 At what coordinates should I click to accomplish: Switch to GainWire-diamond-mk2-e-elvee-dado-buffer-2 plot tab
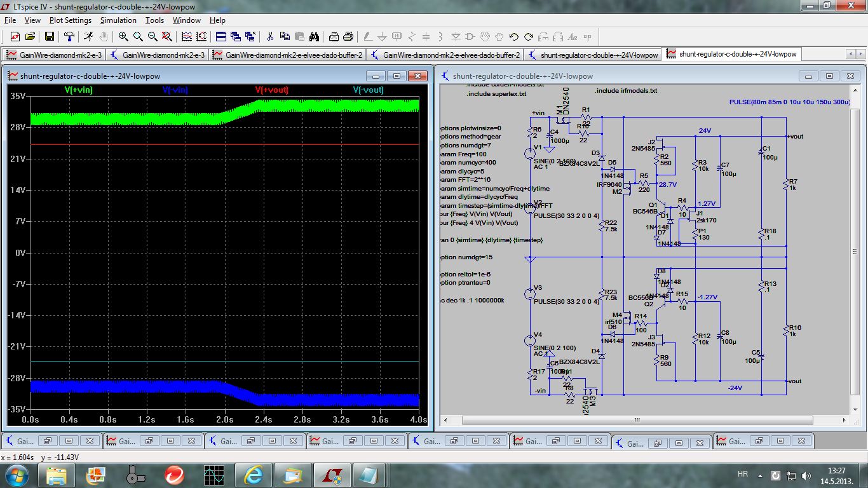[x=288, y=55]
